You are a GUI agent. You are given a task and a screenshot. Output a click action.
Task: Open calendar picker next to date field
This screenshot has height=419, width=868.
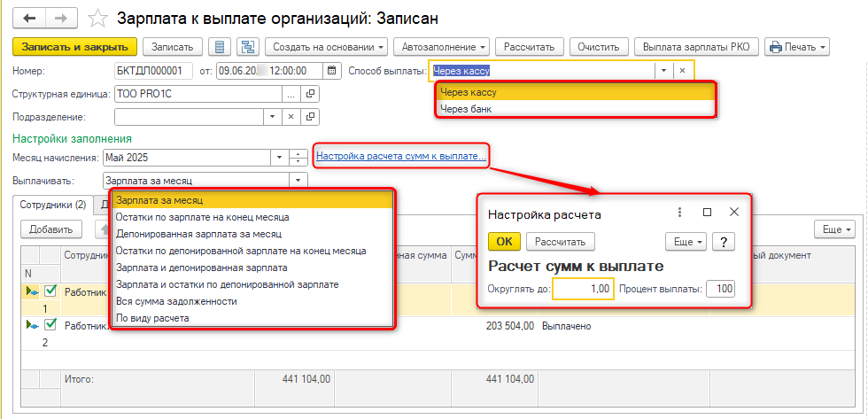click(x=332, y=71)
